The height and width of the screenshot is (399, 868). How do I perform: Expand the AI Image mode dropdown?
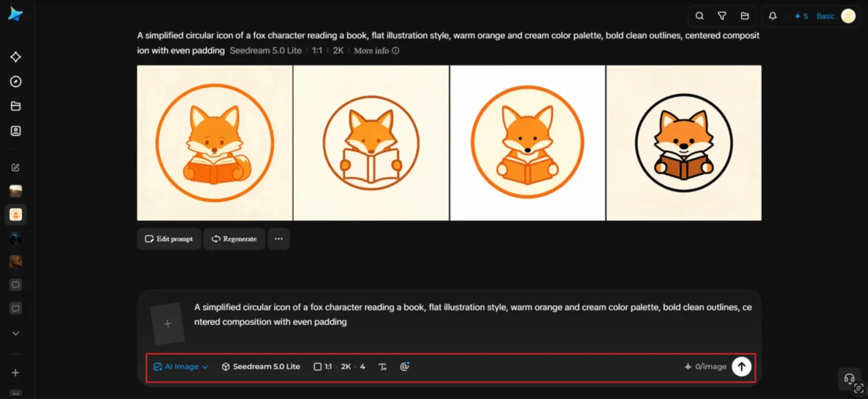[181, 366]
